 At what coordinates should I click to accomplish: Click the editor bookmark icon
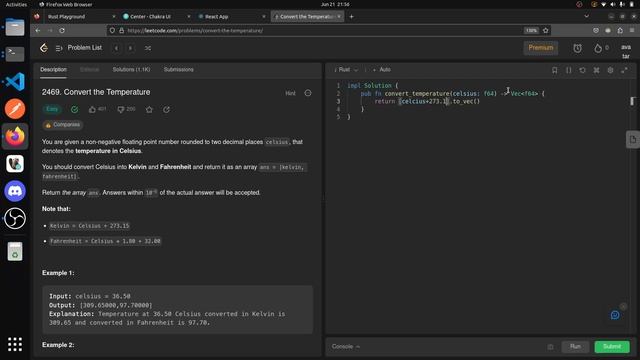pyautogui.click(x=554, y=70)
